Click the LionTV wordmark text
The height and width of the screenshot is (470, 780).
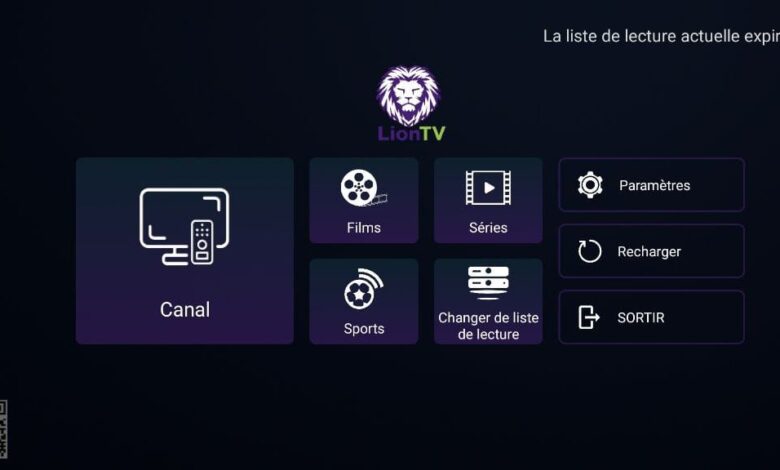click(x=411, y=134)
